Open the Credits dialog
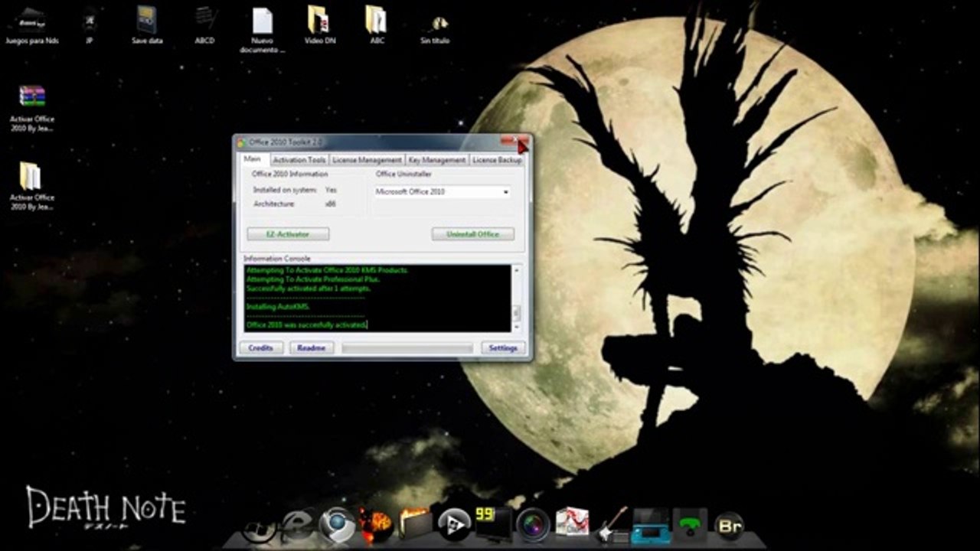This screenshot has height=551, width=980. 260,348
